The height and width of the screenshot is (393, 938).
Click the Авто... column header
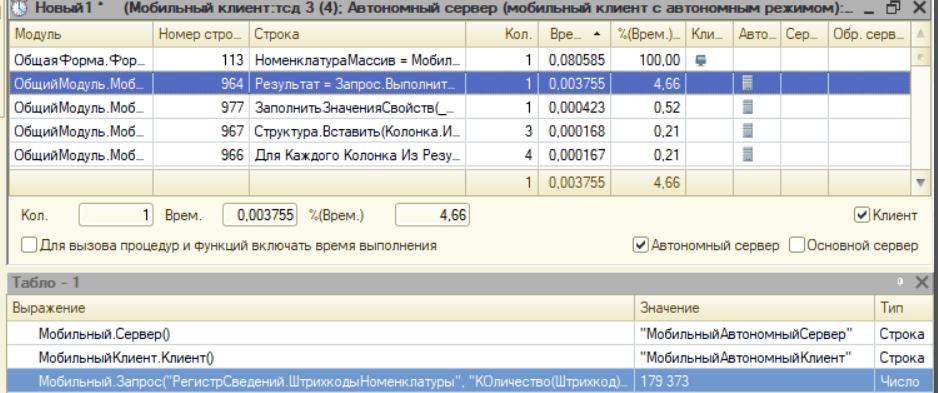[x=757, y=35]
